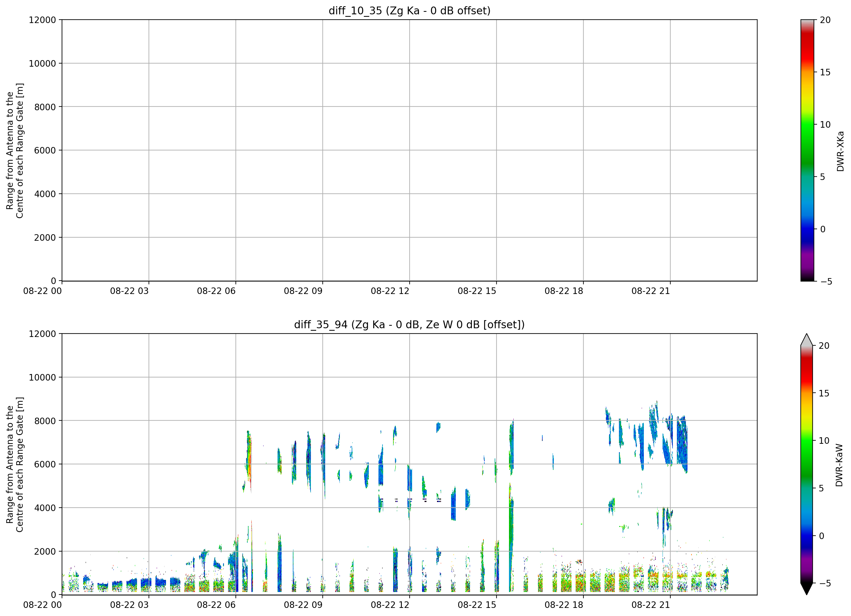Image resolution: width=851 pixels, height=616 pixels.
Task: Pick a color on the DWR-KaW colorbar
Action: pos(806,464)
